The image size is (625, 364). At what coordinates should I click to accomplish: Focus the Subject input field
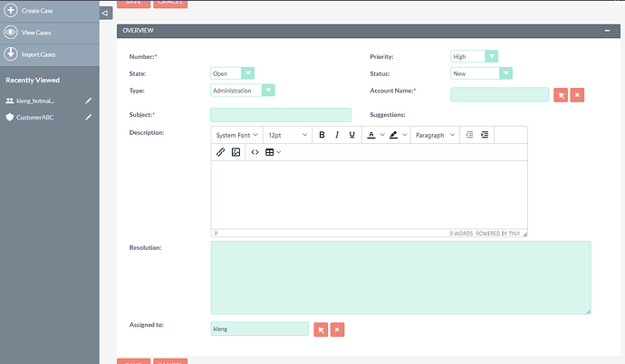click(x=281, y=115)
